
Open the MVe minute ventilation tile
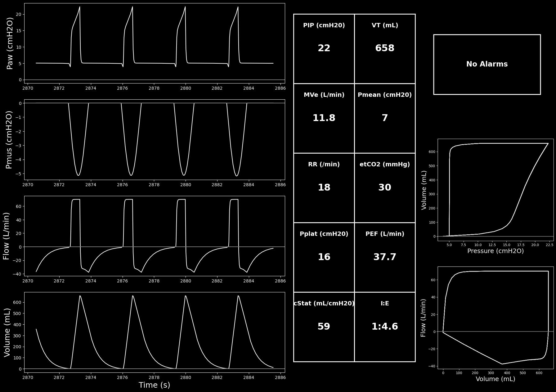(x=324, y=118)
